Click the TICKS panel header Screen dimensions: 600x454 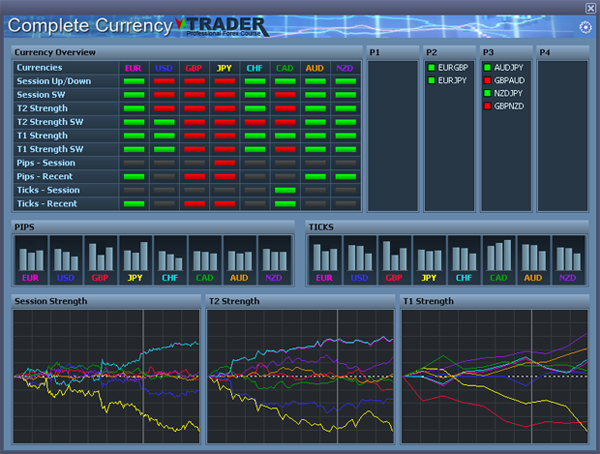pyautogui.click(x=447, y=227)
